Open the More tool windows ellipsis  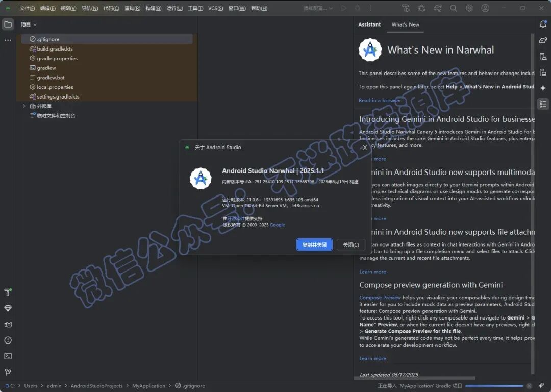[8, 40]
